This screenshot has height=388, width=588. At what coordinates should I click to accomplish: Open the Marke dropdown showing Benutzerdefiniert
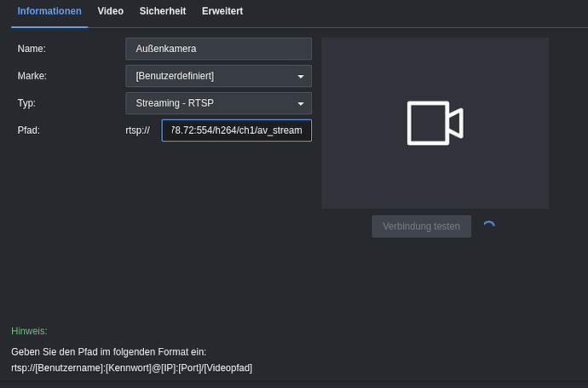click(219, 76)
